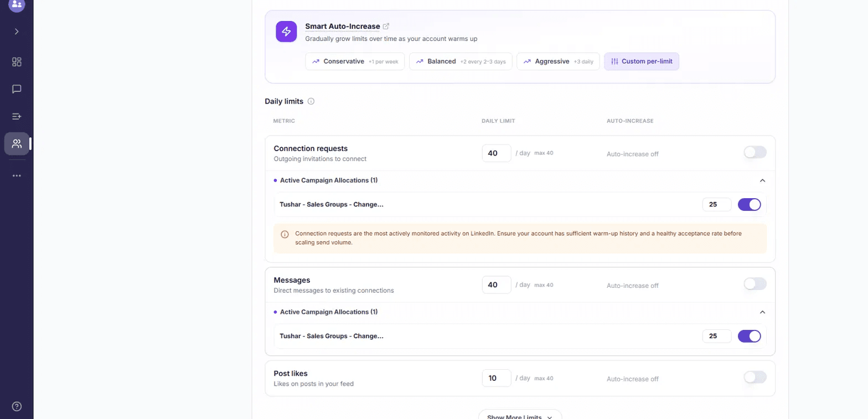Screen dimensions: 868x419
Task: Open the help question mark icon
Action: tap(17, 406)
